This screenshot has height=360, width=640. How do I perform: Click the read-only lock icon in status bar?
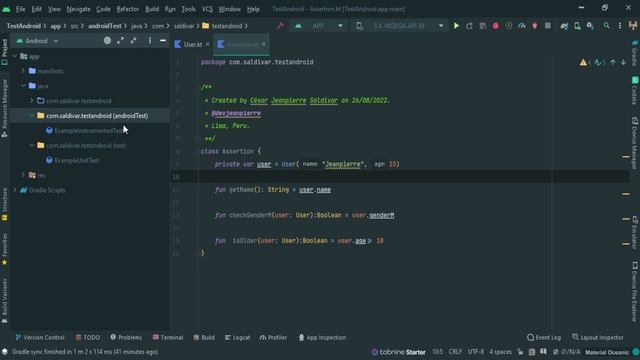(520, 352)
